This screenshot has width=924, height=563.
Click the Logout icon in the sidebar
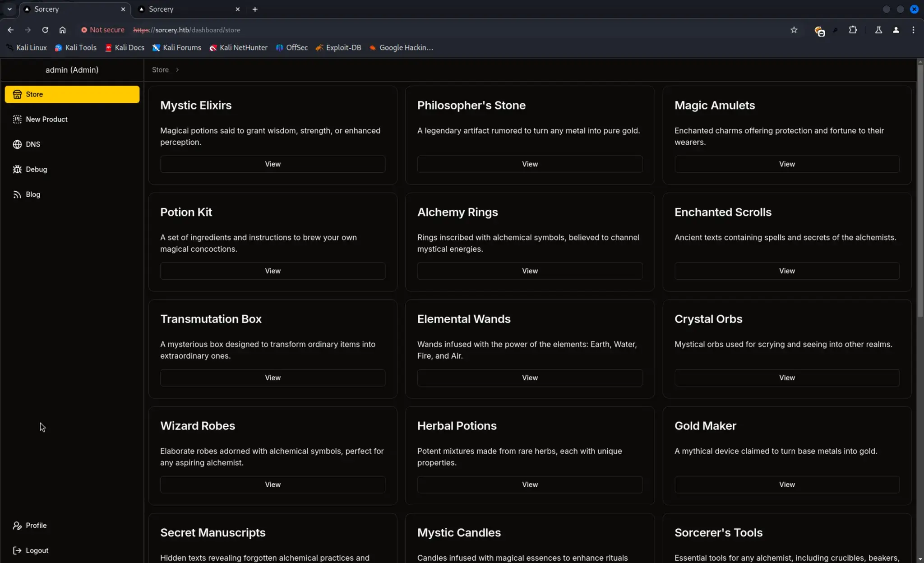pos(17,550)
